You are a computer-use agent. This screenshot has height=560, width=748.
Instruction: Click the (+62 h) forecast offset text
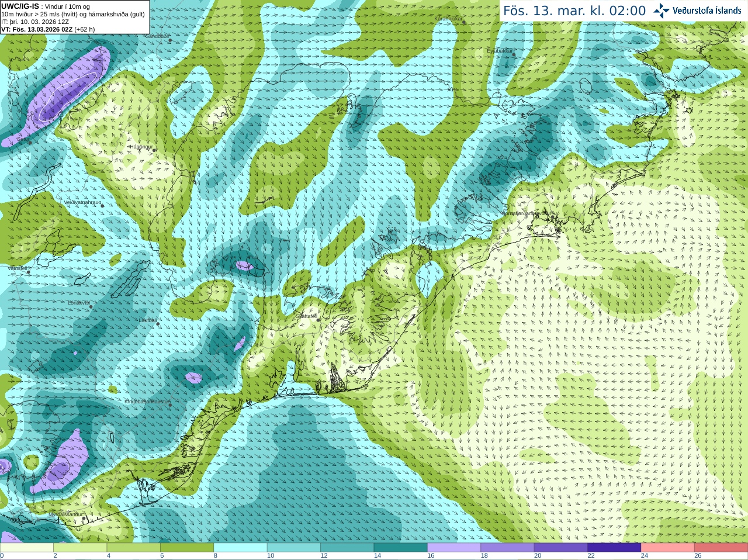tap(85, 29)
